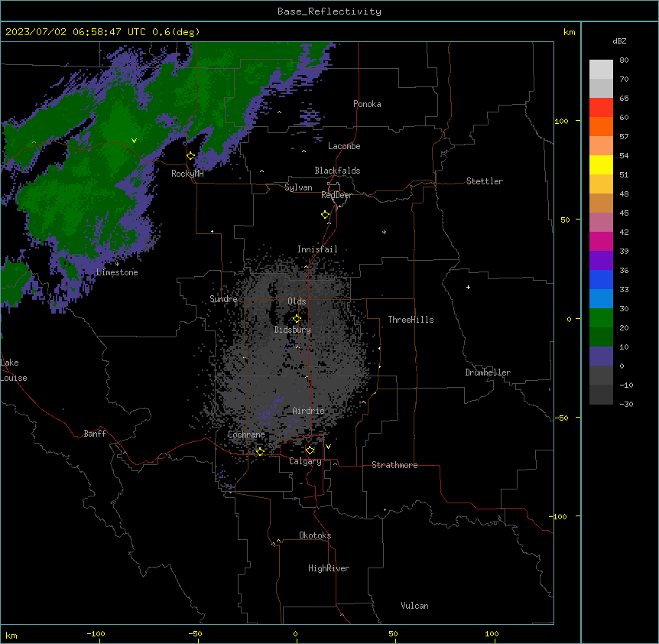659x644 pixels.
Task: Click the ThreeHills label
Action: click(411, 320)
